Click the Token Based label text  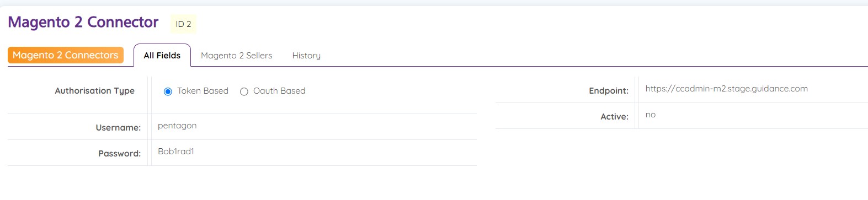pyautogui.click(x=203, y=91)
